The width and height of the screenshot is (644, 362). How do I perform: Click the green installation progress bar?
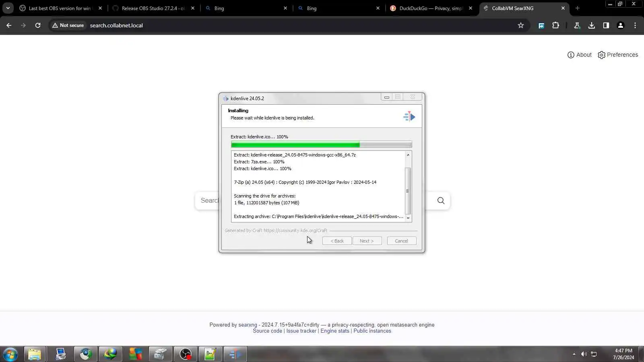tap(321, 144)
